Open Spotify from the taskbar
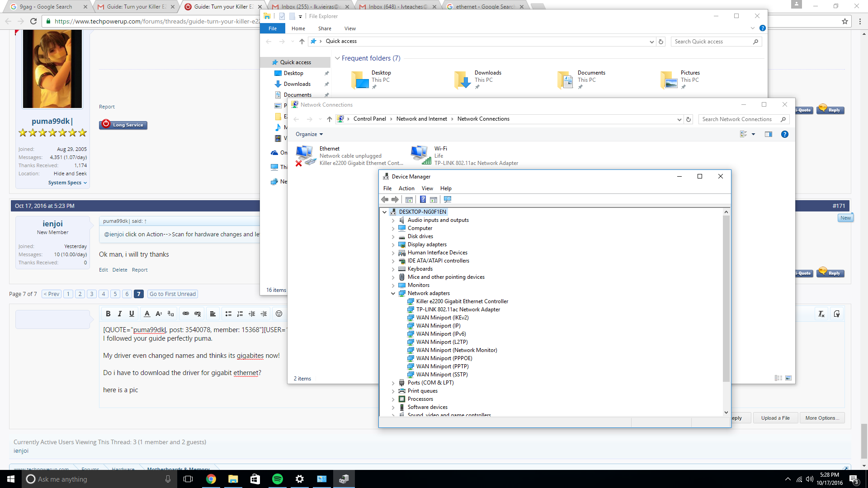 (278, 479)
